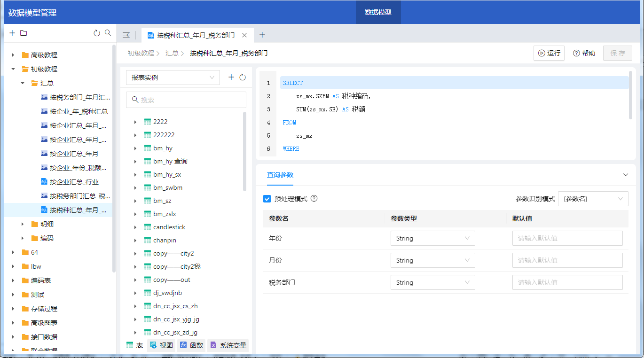The height and width of the screenshot is (358, 644).
Task: Click the help icon next to 预处理模式
Action: click(314, 198)
